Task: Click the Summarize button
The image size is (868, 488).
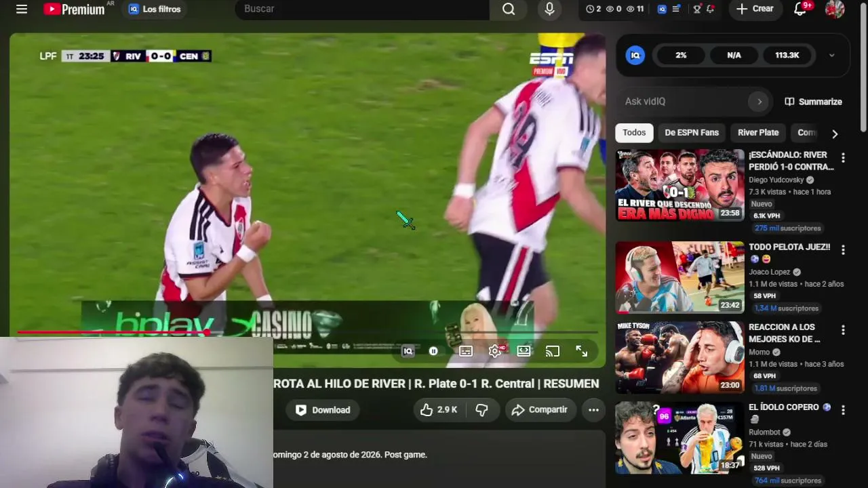Action: (x=813, y=102)
